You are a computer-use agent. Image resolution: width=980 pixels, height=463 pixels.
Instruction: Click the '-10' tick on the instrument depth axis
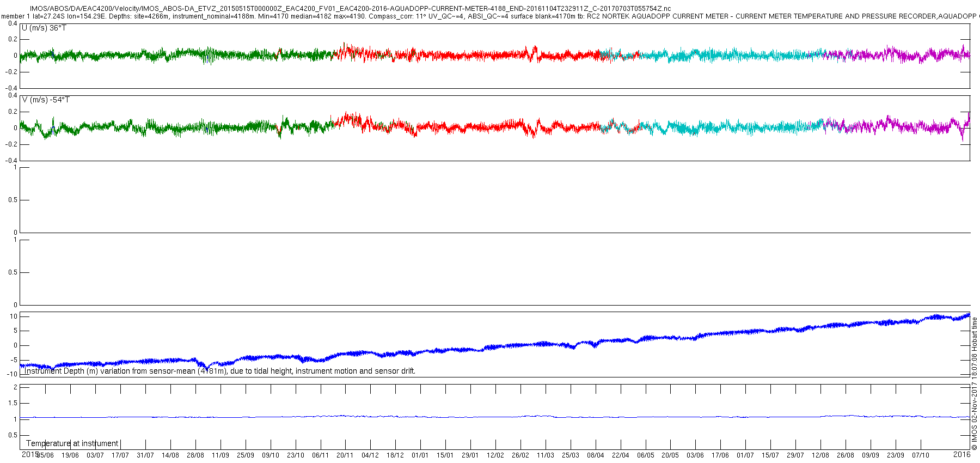[x=13, y=374]
